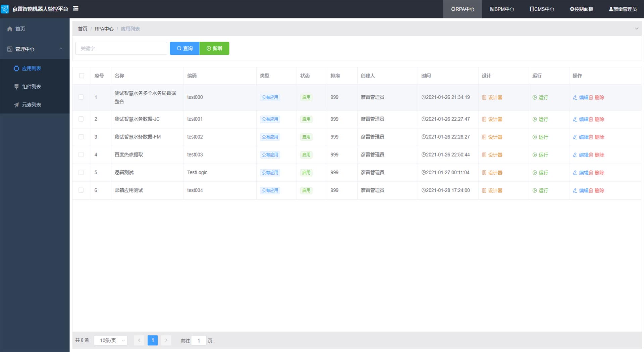Switch to CMS中心 tab
Image resolution: width=644 pixels, height=352 pixels.
[542, 9]
